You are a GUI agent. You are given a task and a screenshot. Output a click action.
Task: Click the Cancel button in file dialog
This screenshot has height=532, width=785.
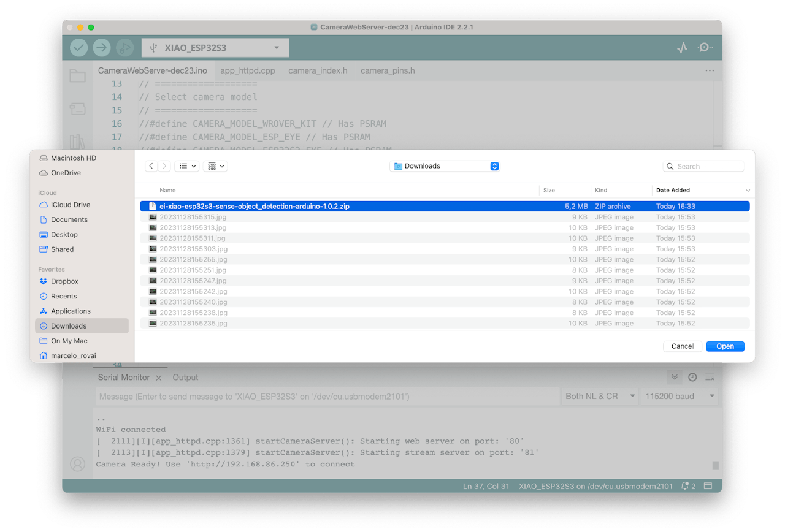coord(683,346)
